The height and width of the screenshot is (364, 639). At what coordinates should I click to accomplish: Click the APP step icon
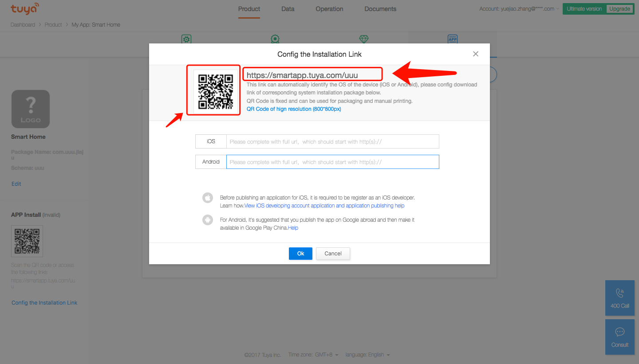click(453, 39)
